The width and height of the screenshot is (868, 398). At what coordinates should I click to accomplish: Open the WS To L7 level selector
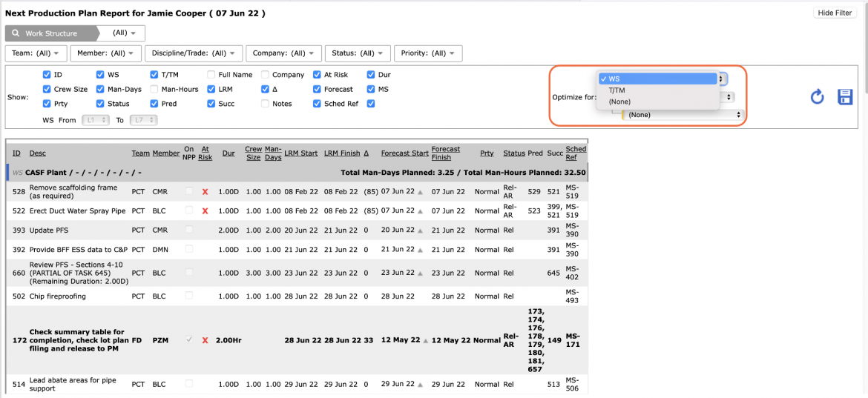coord(144,120)
